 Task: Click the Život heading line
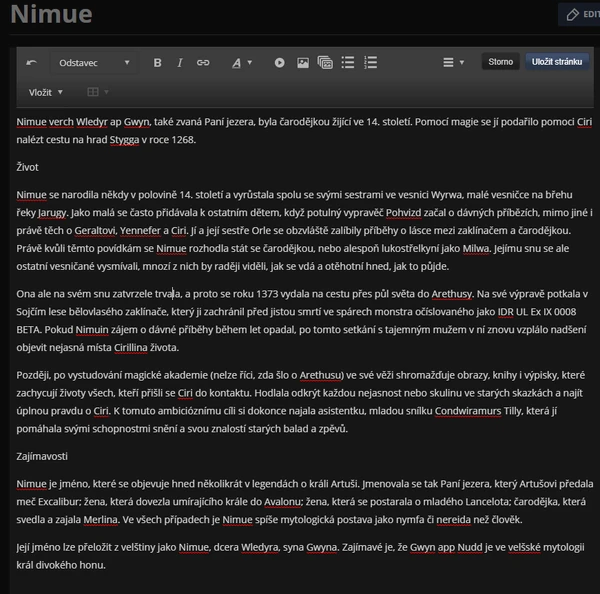click(x=28, y=167)
